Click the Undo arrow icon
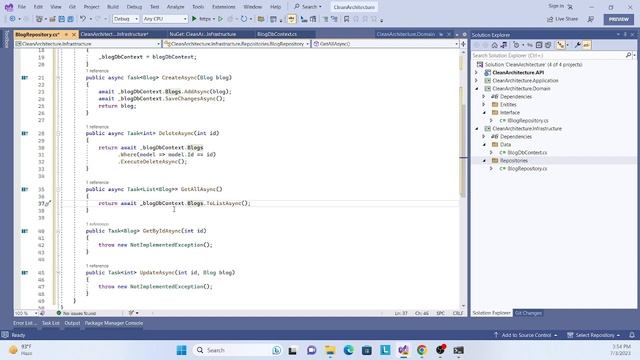640x360 pixels. coord(83,19)
